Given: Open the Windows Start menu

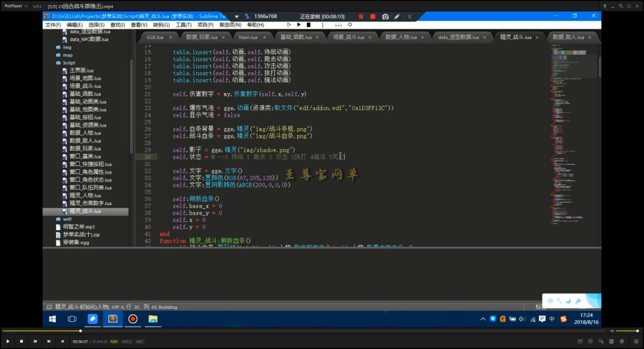Looking at the screenshot, I should pyautogui.click(x=53, y=319).
